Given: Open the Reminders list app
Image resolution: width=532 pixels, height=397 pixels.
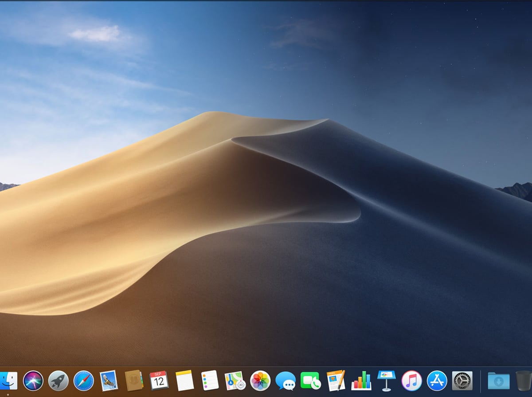Looking at the screenshot, I should [x=210, y=381].
